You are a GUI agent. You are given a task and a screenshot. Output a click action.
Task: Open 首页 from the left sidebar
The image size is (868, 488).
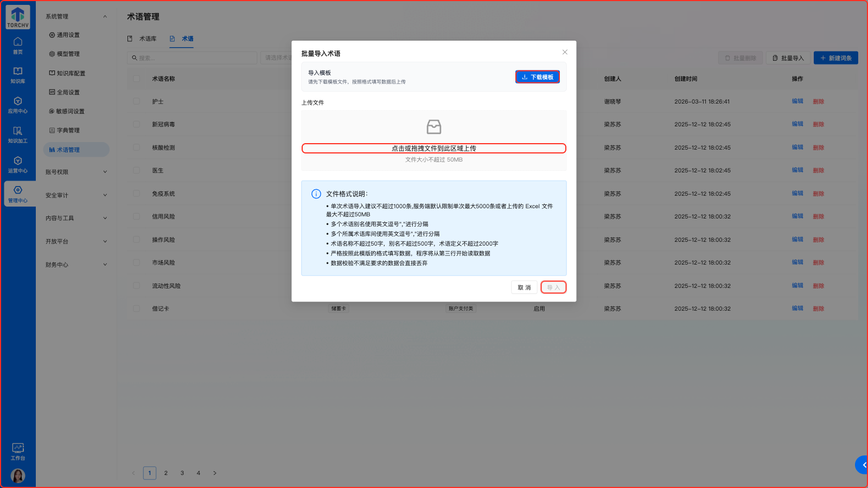(18, 46)
